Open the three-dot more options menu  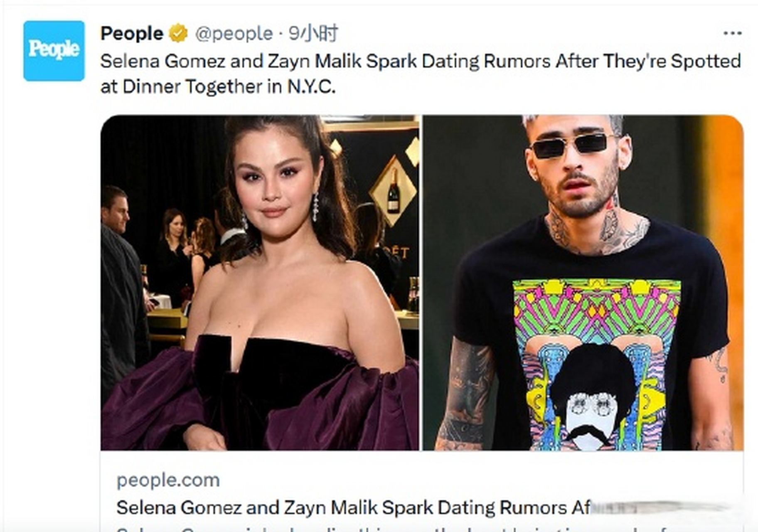point(732,33)
